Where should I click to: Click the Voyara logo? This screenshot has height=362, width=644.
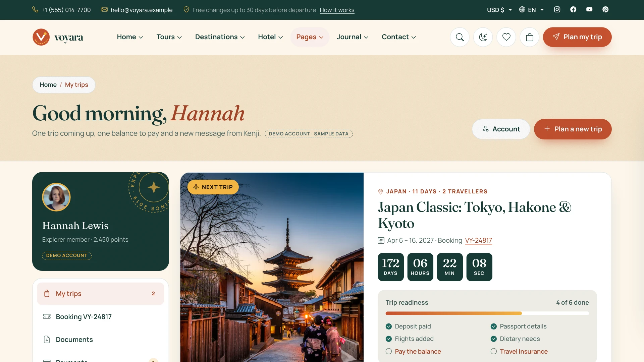pos(58,37)
